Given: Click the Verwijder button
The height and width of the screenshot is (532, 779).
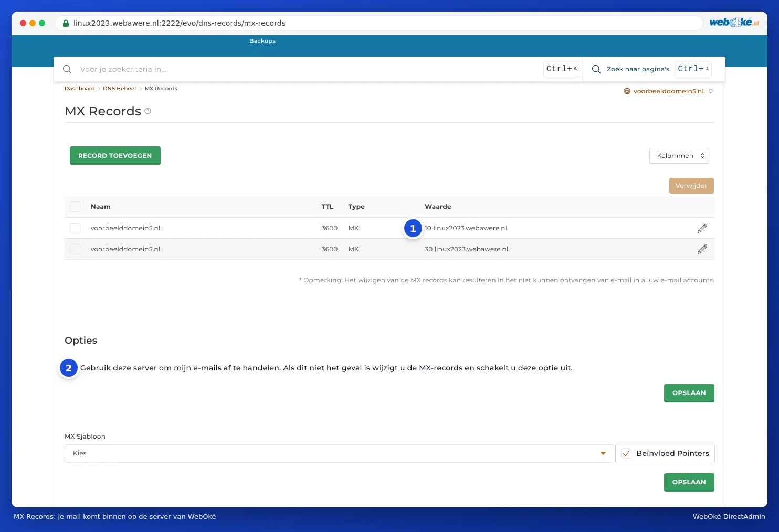Looking at the screenshot, I should 691,186.
